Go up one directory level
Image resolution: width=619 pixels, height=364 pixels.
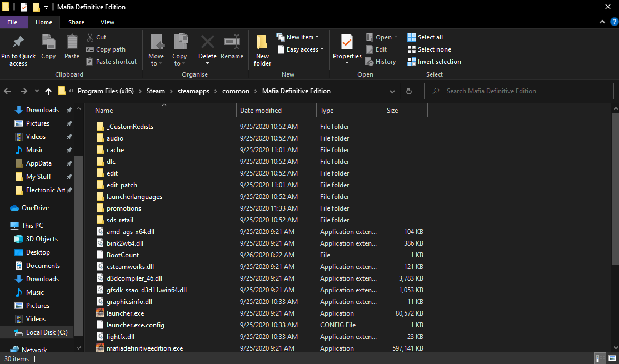point(48,91)
